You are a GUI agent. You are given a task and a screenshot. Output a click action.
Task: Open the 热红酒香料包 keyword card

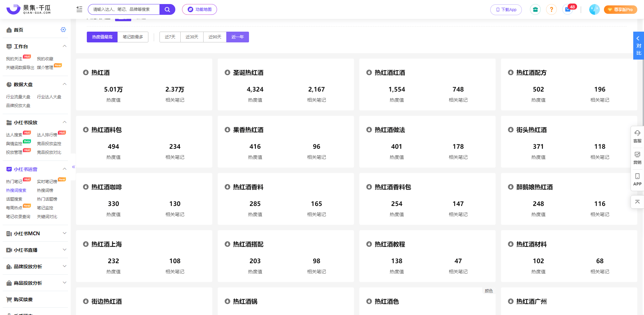[x=427, y=199]
